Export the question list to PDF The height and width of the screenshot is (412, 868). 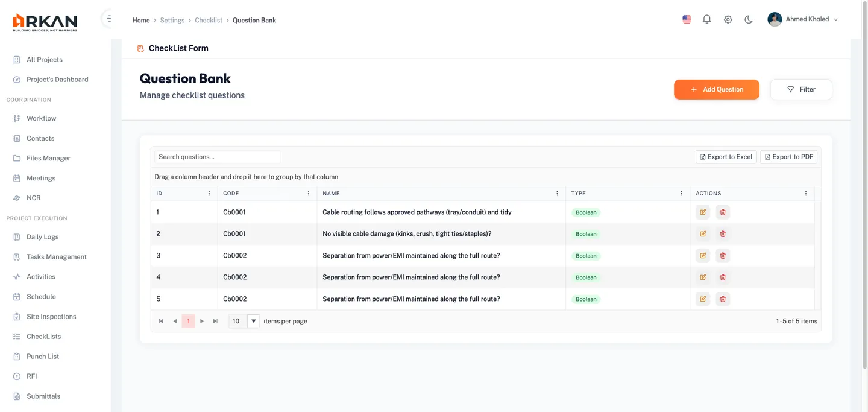(788, 157)
